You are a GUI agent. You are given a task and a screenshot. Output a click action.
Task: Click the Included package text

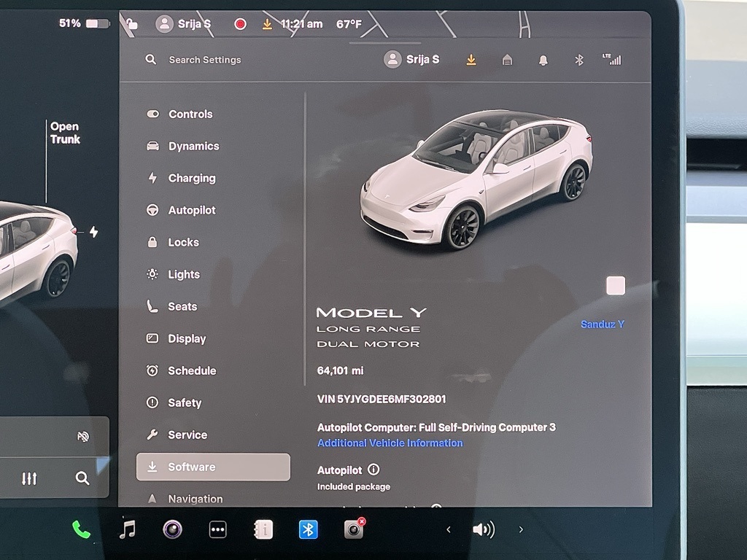point(354,486)
